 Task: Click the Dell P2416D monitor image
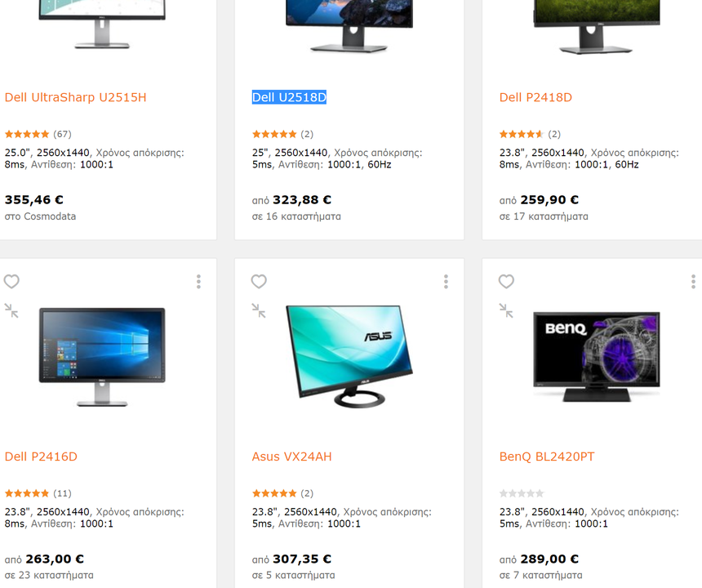tap(102, 357)
